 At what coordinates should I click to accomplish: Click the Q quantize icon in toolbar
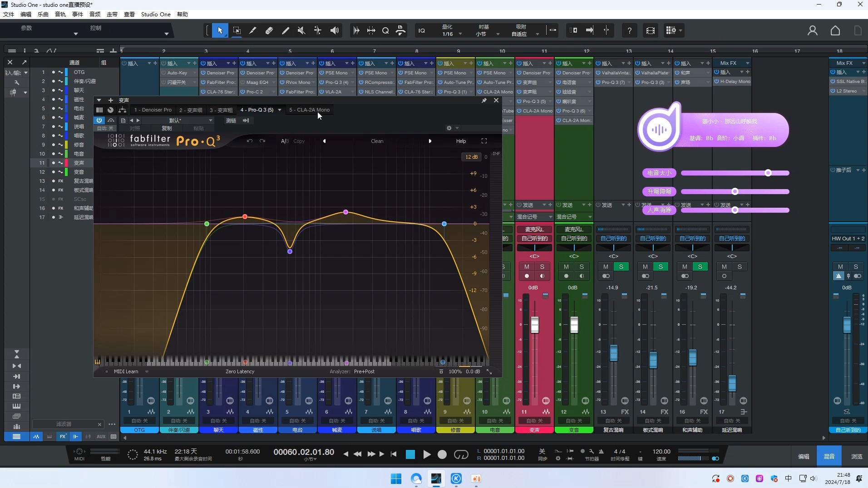coord(385,30)
